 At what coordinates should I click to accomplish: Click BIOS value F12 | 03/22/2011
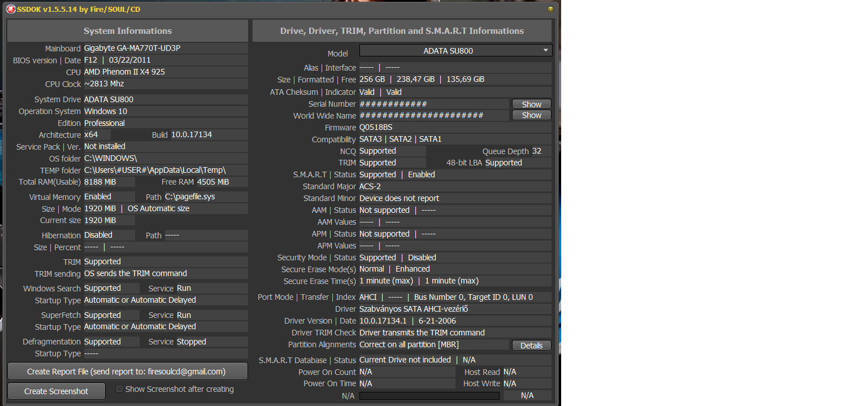(166, 60)
